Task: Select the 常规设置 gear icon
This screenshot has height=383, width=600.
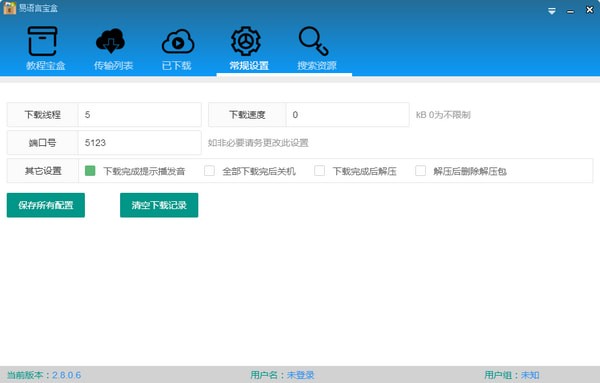Action: click(246, 41)
